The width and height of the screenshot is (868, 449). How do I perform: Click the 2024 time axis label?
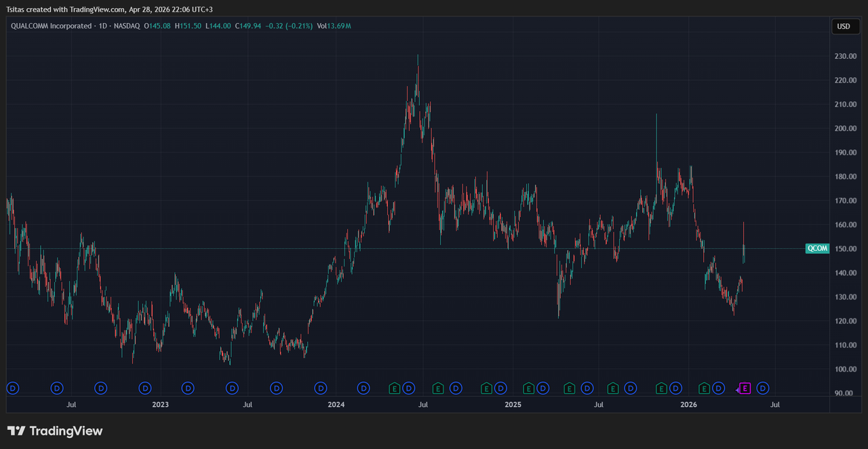[x=336, y=405]
